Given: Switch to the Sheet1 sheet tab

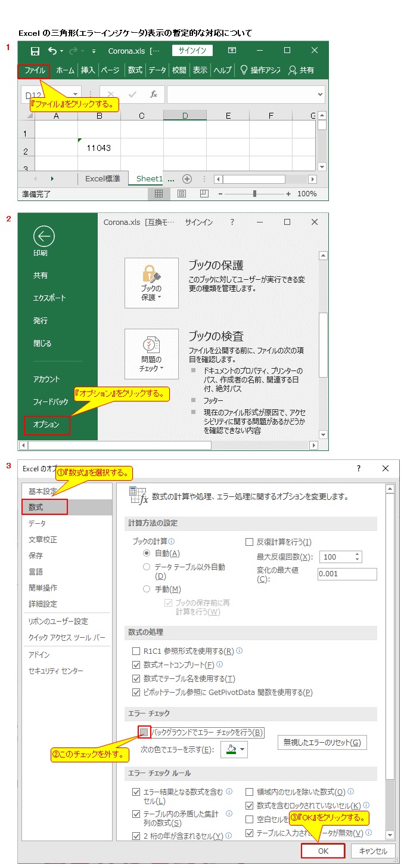Looking at the screenshot, I should click(149, 178).
